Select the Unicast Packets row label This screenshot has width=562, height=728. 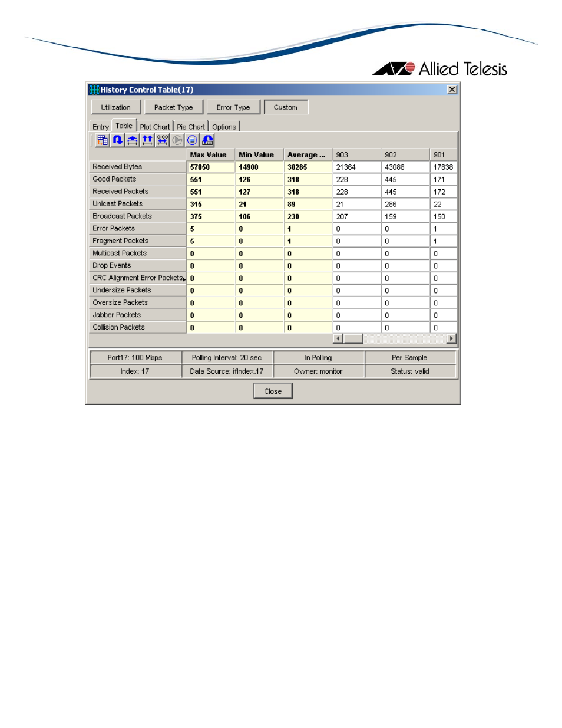(x=138, y=204)
